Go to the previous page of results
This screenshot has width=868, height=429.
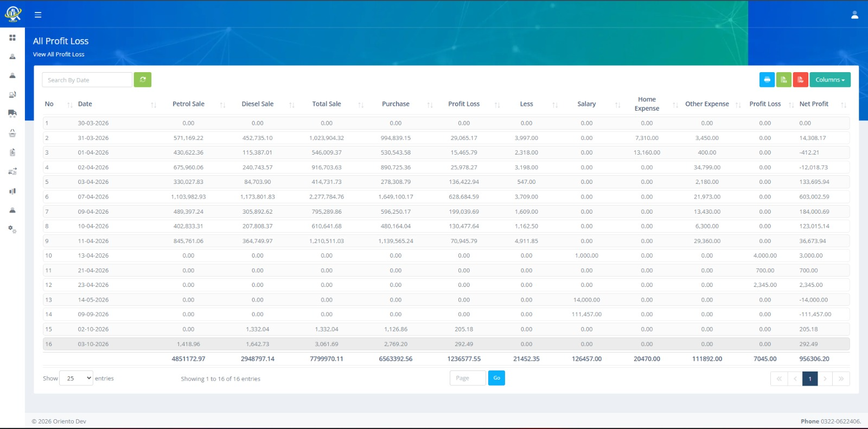coord(795,379)
